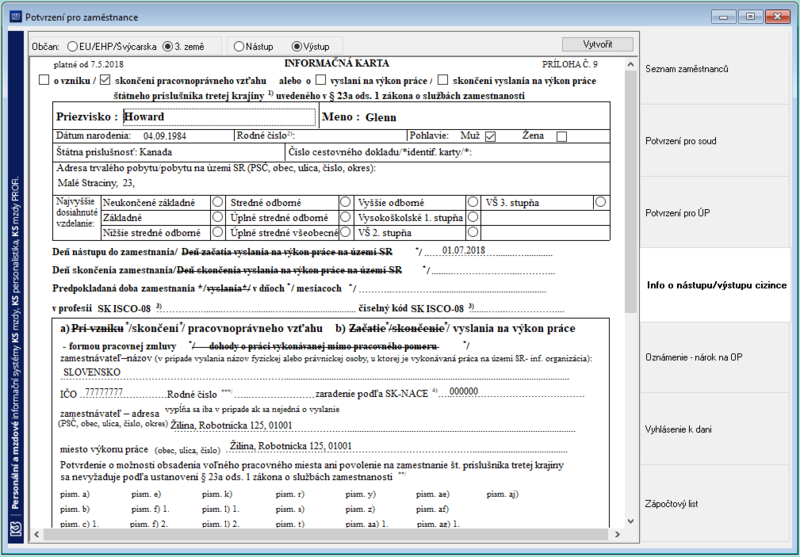Click IČO value 77777777
Image resolution: width=800 pixels, height=557 pixels.
(104, 392)
